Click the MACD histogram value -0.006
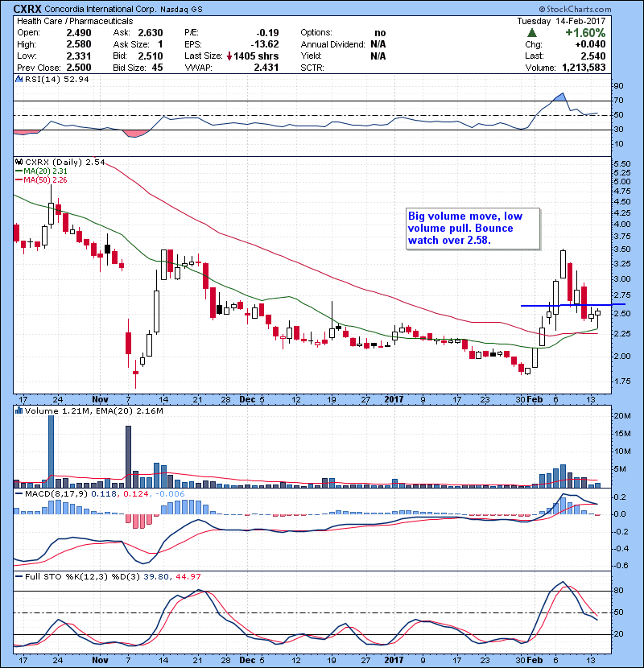 pos(170,494)
